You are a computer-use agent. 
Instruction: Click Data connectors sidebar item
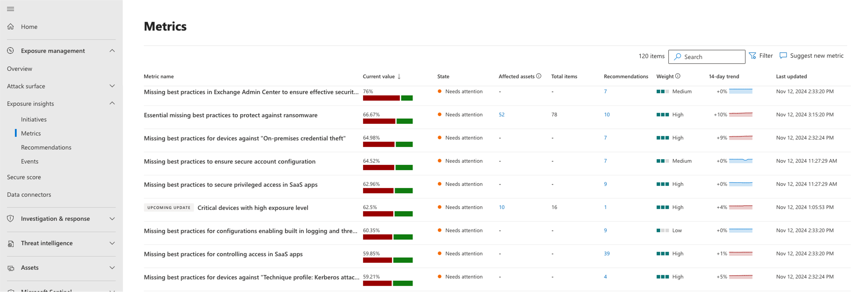29,195
